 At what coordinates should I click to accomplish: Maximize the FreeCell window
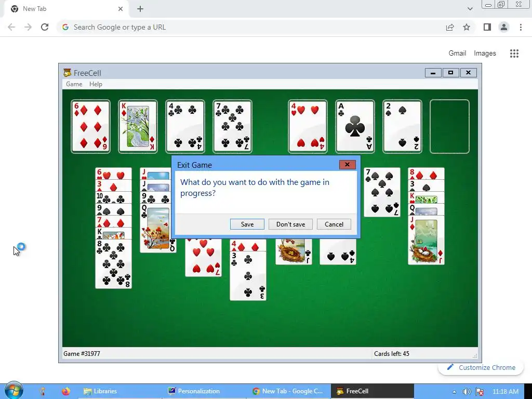coord(450,73)
